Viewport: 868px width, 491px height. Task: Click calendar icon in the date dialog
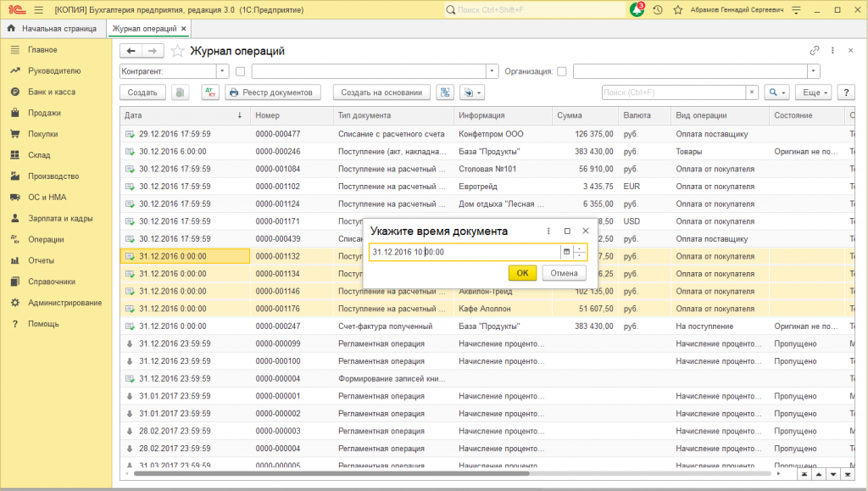(x=566, y=252)
